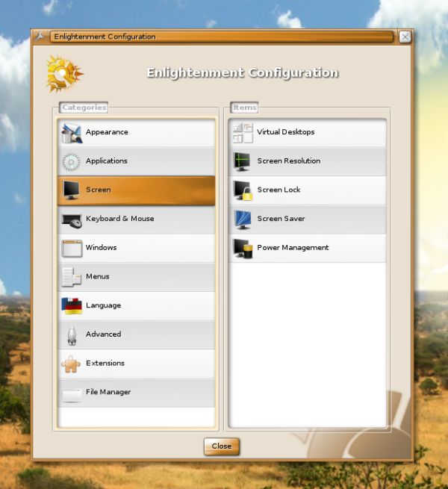Open the Power Management item
The image size is (448, 489).
[308, 249]
